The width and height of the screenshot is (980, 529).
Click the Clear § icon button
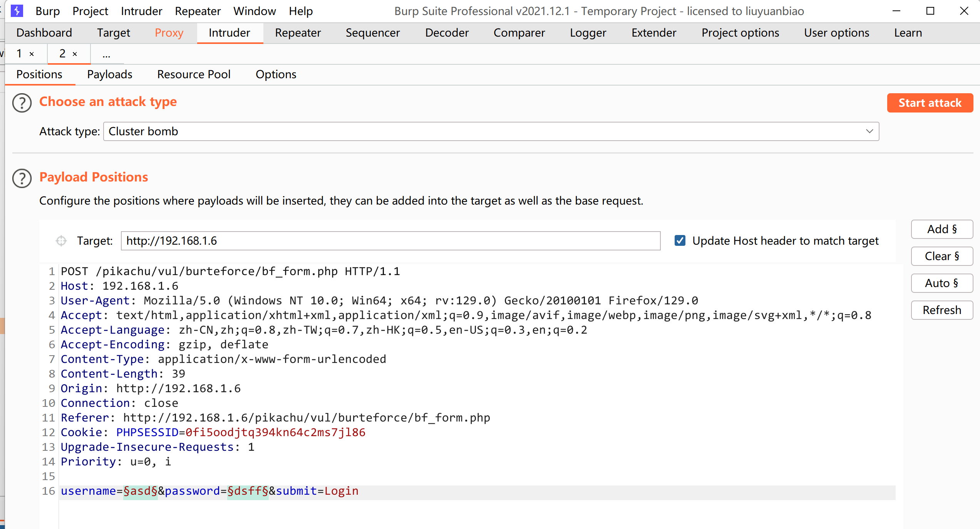(x=941, y=255)
